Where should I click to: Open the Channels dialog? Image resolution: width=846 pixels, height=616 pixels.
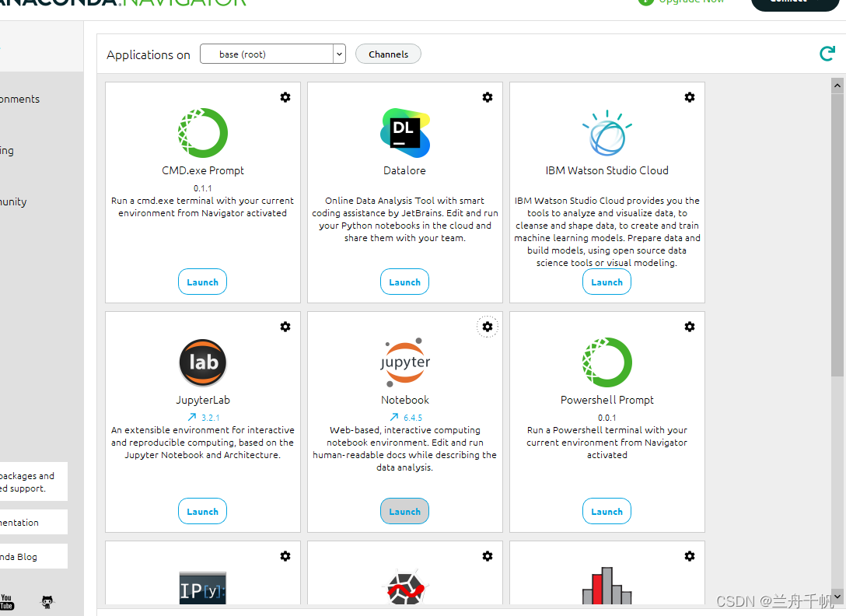click(x=388, y=54)
